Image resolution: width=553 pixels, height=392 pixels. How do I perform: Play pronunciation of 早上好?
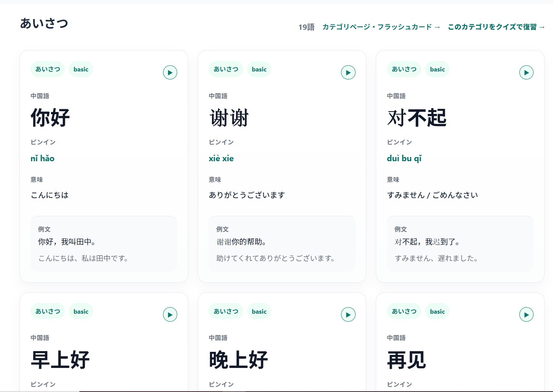[170, 315]
